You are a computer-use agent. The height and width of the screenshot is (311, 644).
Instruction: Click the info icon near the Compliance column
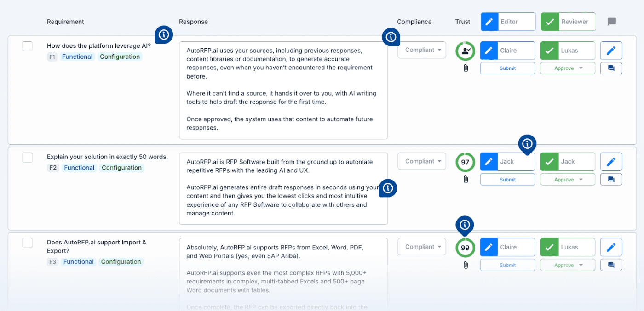[391, 37]
